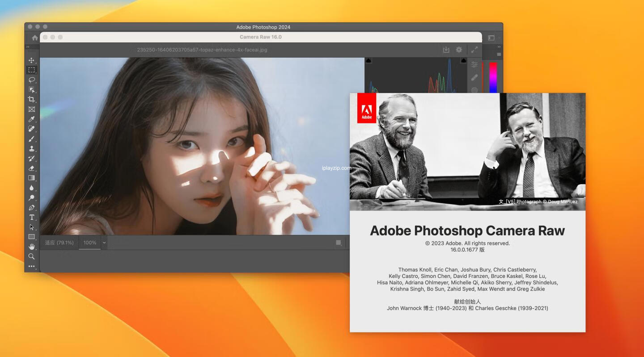Viewport: 644px width, 357px height.
Task: Open the Camera Raw Edit sliders panel
Action: [x=475, y=65]
